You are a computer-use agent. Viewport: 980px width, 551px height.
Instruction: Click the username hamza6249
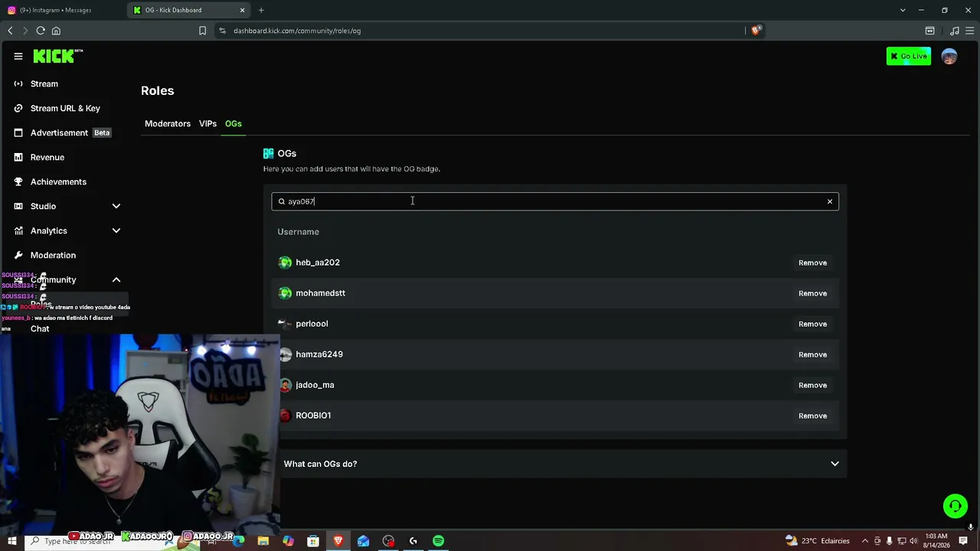319,354
